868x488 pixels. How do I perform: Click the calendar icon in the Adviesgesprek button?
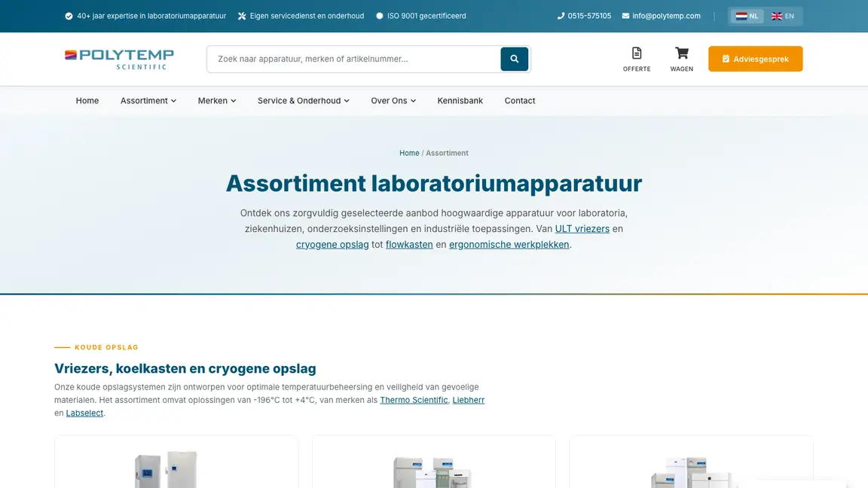coord(726,59)
